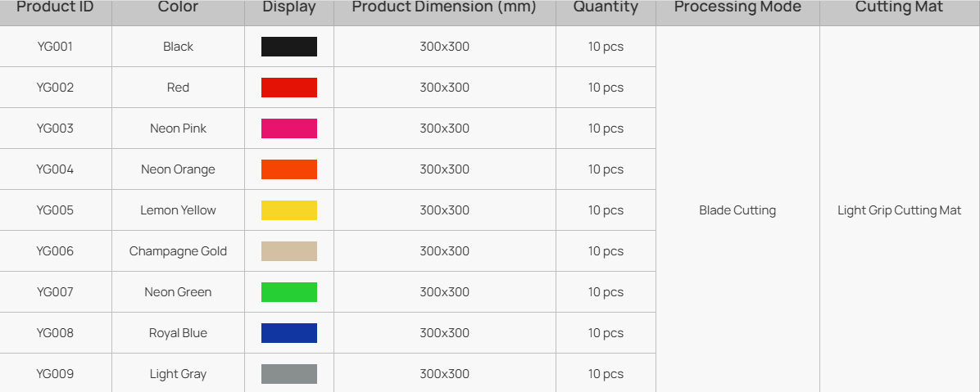This screenshot has width=980, height=392.
Task: Click the Royal Blue swatch
Action: (288, 333)
